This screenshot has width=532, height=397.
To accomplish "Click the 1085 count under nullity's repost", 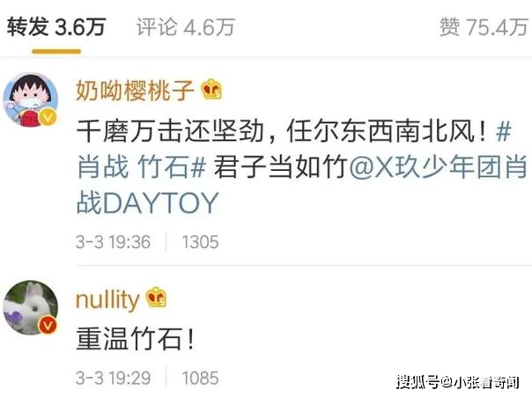I will [200, 378].
